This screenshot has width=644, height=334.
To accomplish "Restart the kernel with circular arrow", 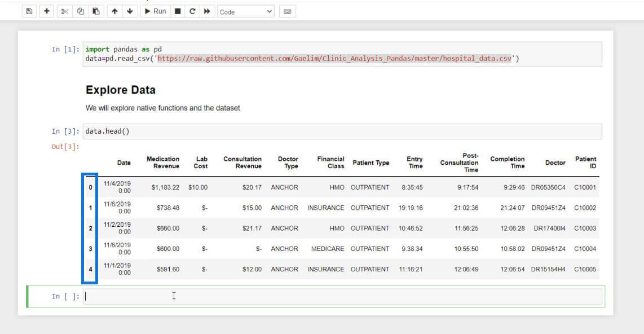I will tap(192, 11).
